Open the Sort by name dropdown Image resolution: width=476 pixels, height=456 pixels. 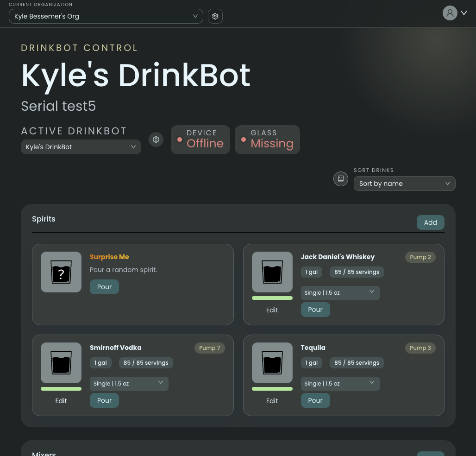click(x=404, y=184)
